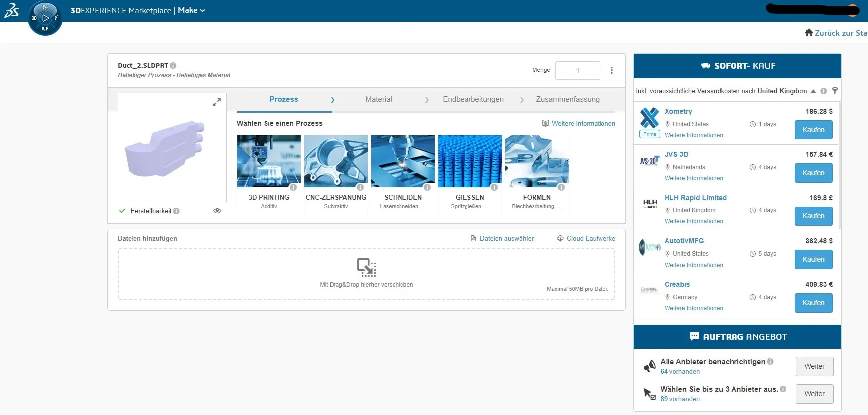Click info icon beside Alle Anbieter benachrichtigen

click(770, 362)
